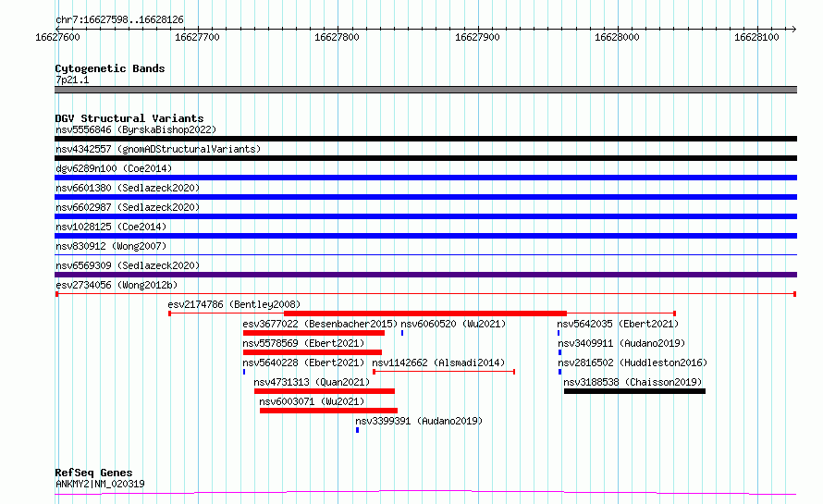Click the thin red line under esv2734056
This screenshot has width=823, height=504.
click(x=425, y=294)
